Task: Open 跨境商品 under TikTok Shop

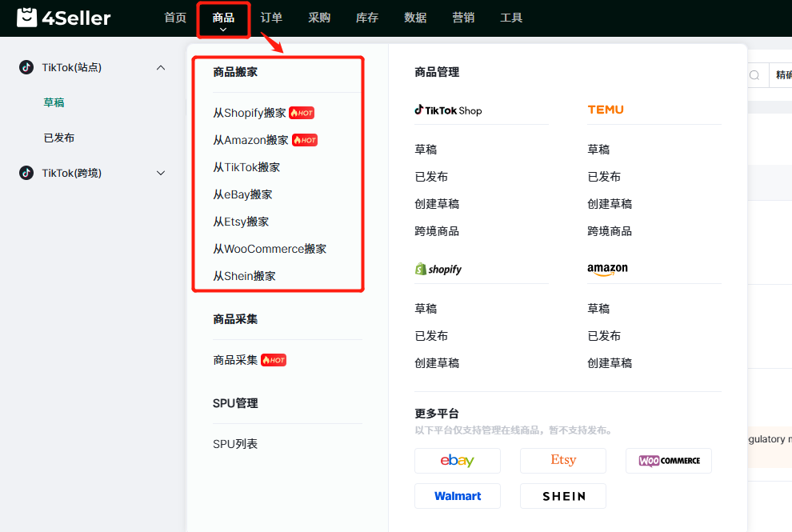Action: click(x=437, y=231)
